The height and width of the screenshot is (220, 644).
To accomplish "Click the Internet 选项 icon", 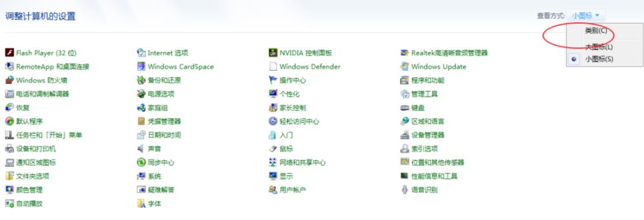I will [141, 53].
